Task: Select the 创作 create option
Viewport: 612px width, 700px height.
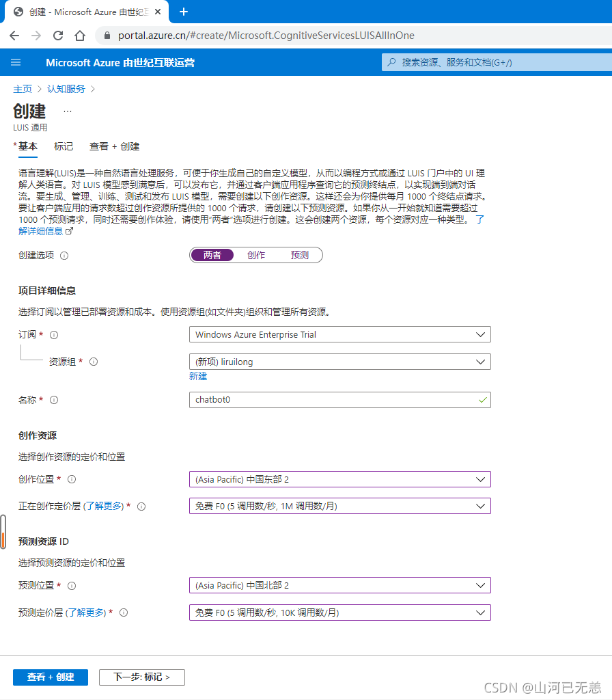Action: 256,255
